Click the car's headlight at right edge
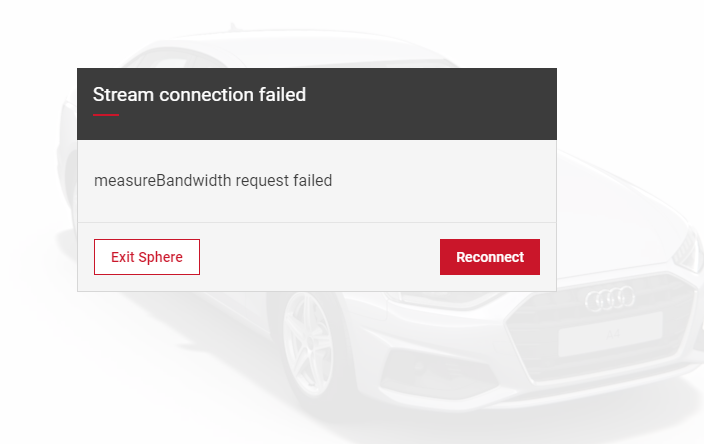This screenshot has width=704, height=444. tap(689, 248)
